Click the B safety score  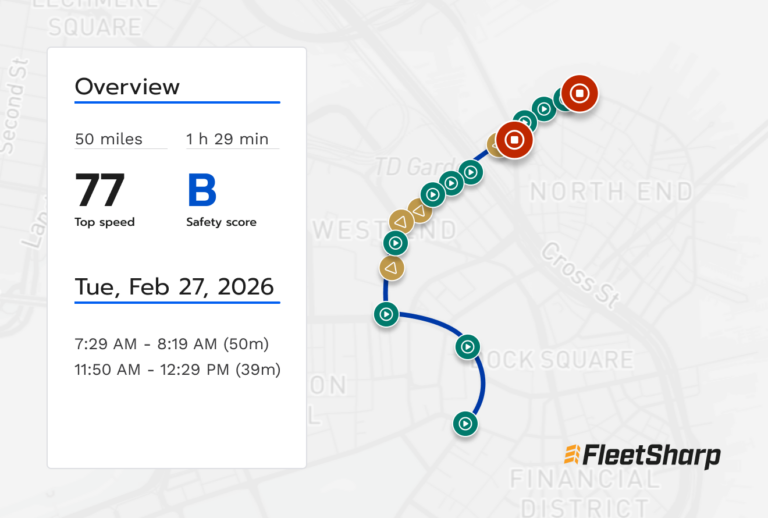pos(202,191)
